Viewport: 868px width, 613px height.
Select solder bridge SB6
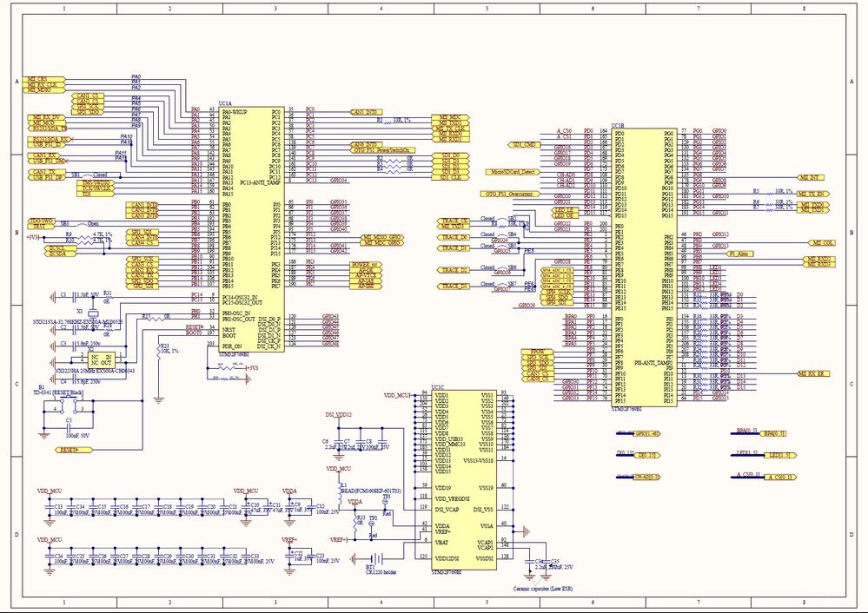pyautogui.click(x=501, y=270)
